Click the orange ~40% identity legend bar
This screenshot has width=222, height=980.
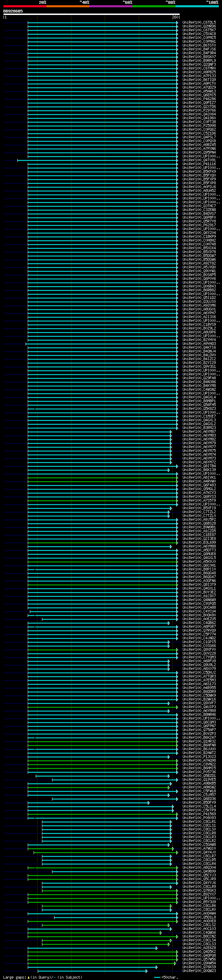tap(68, 6)
